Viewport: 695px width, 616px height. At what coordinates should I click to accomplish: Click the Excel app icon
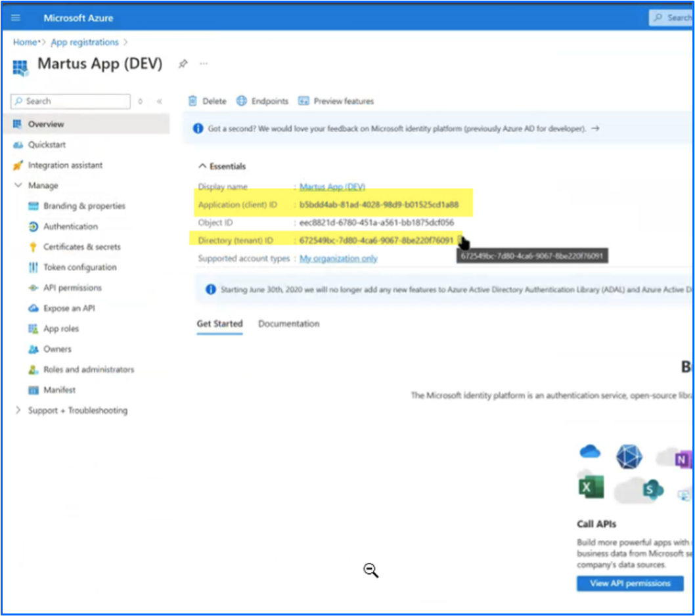coord(591,487)
